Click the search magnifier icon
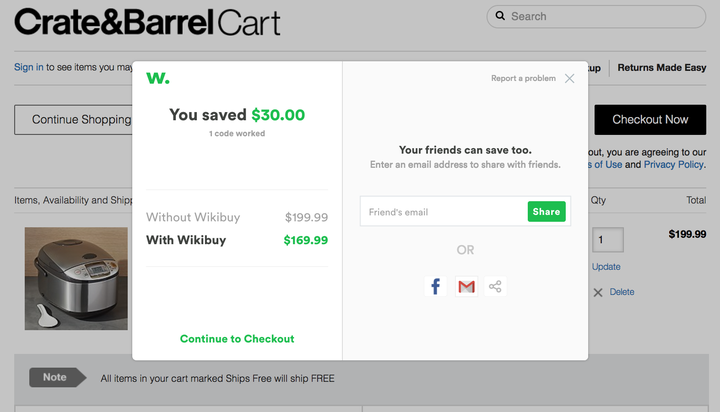The height and width of the screenshot is (412, 720). pyautogui.click(x=500, y=16)
